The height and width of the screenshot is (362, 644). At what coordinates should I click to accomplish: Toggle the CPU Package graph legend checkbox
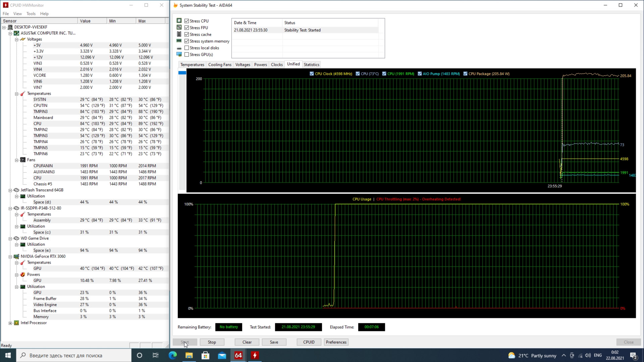[x=465, y=74]
